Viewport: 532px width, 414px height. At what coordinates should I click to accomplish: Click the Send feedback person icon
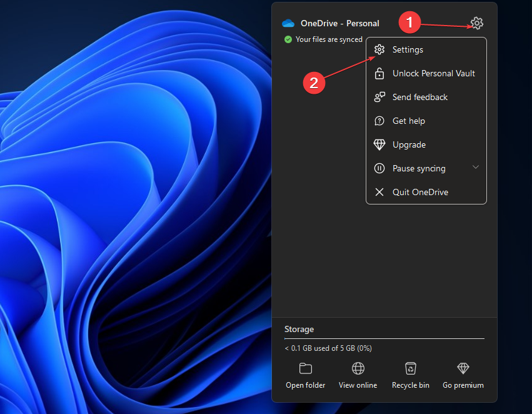tap(379, 97)
